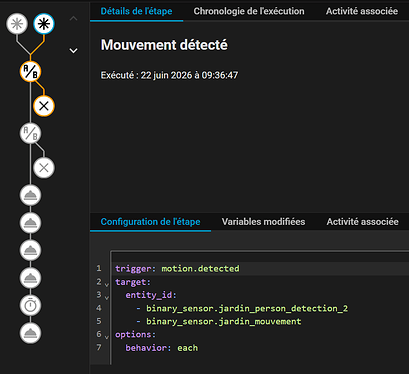The height and width of the screenshot is (374, 409).
Task: Go to next step with down chevron
Action: (73, 51)
